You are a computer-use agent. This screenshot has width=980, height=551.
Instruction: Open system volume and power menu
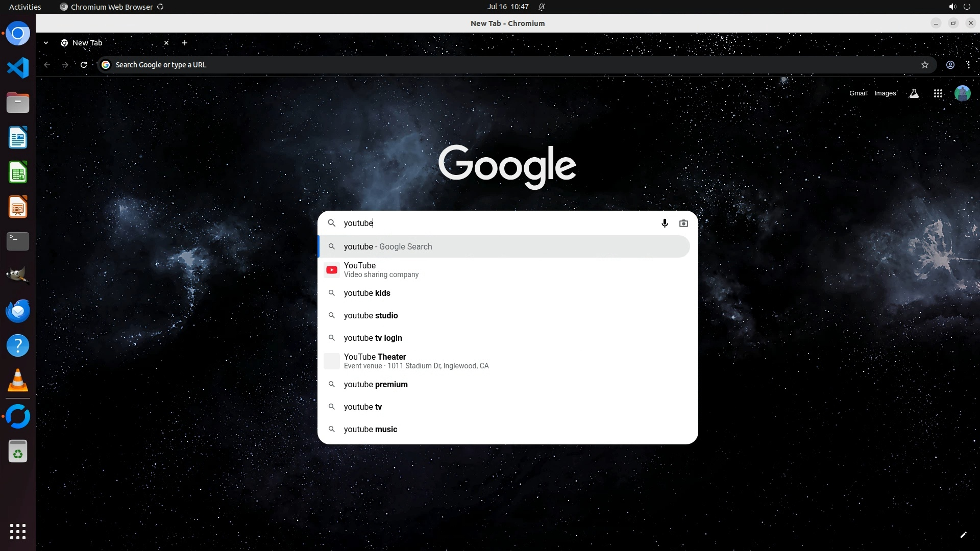[x=959, y=7]
